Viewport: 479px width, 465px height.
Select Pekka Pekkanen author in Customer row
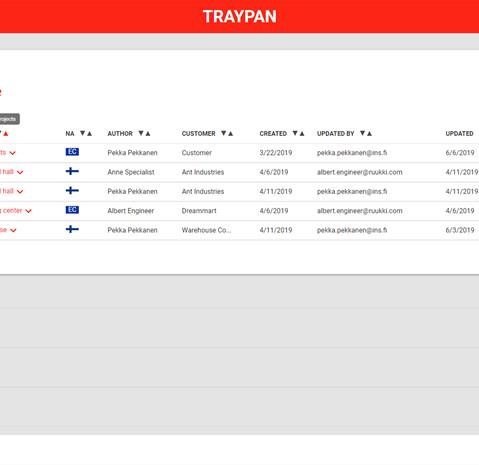click(132, 153)
